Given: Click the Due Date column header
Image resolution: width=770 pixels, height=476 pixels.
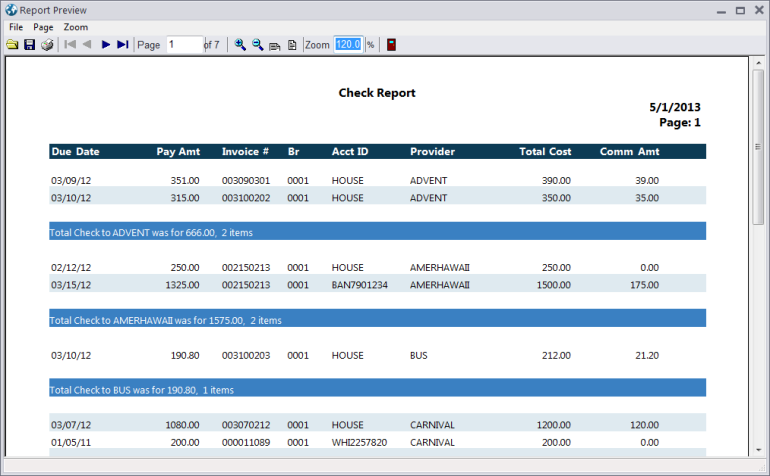Looking at the screenshot, I should click(x=75, y=152).
